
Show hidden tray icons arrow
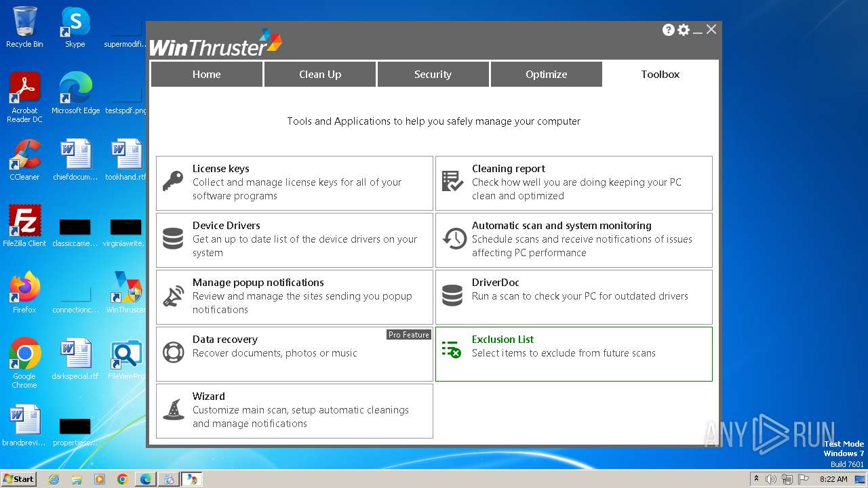(x=756, y=479)
